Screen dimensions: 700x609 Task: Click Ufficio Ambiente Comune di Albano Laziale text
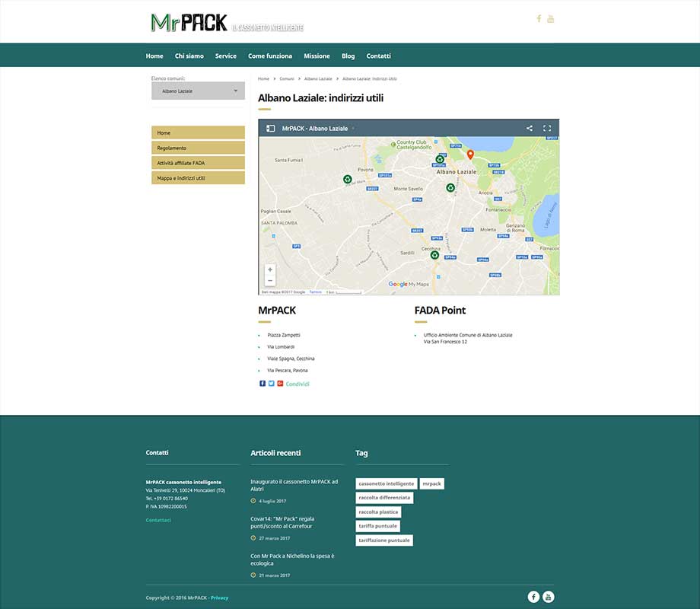468,335
